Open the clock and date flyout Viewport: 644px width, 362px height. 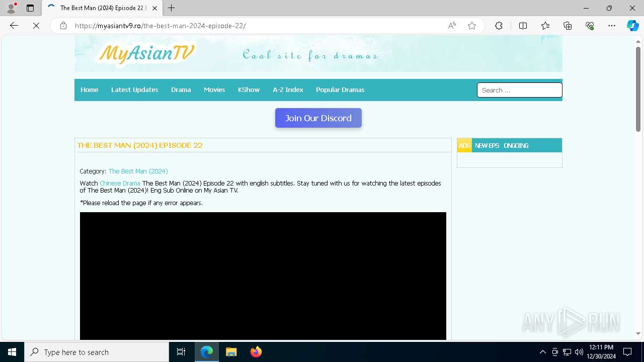click(602, 352)
